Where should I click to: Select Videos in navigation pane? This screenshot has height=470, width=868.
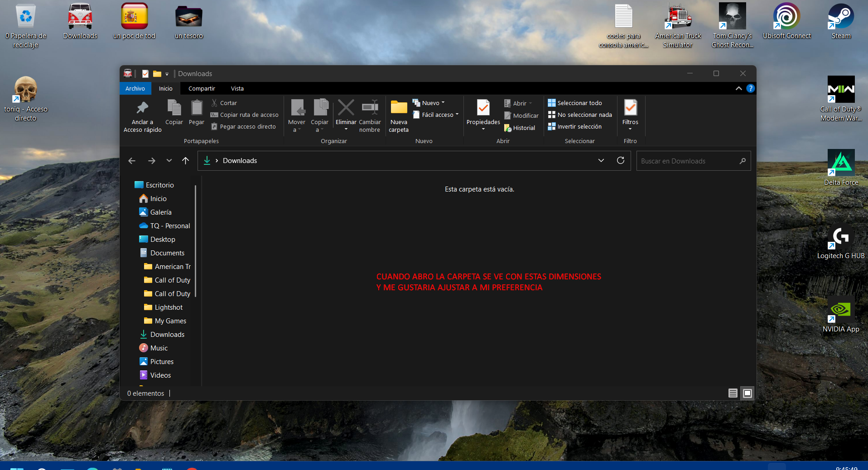point(155,375)
